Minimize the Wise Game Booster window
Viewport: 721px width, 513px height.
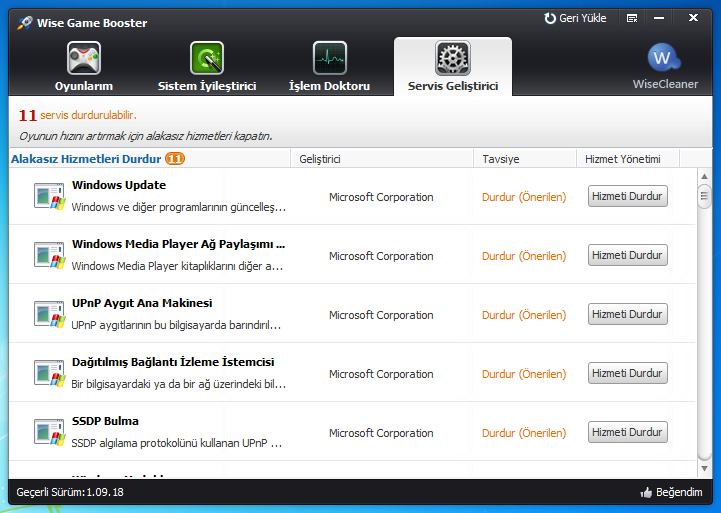tap(659, 18)
